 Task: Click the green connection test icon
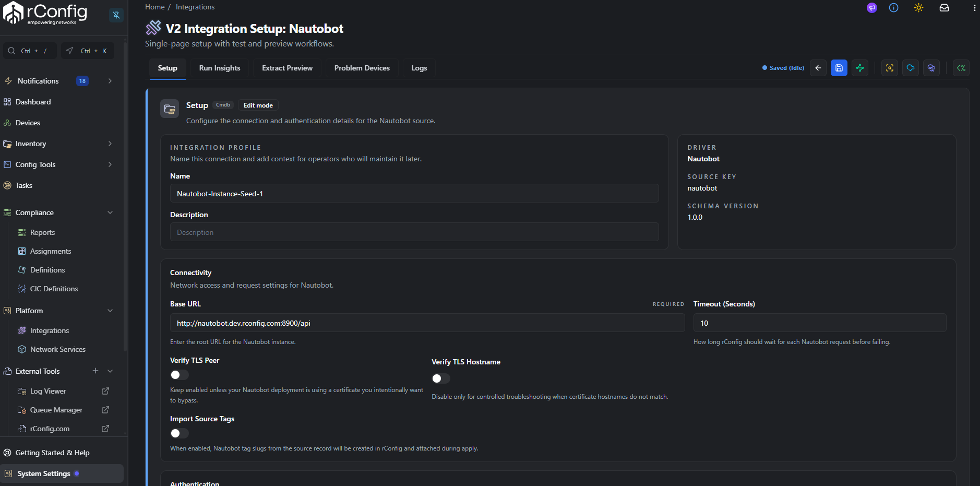coord(860,68)
